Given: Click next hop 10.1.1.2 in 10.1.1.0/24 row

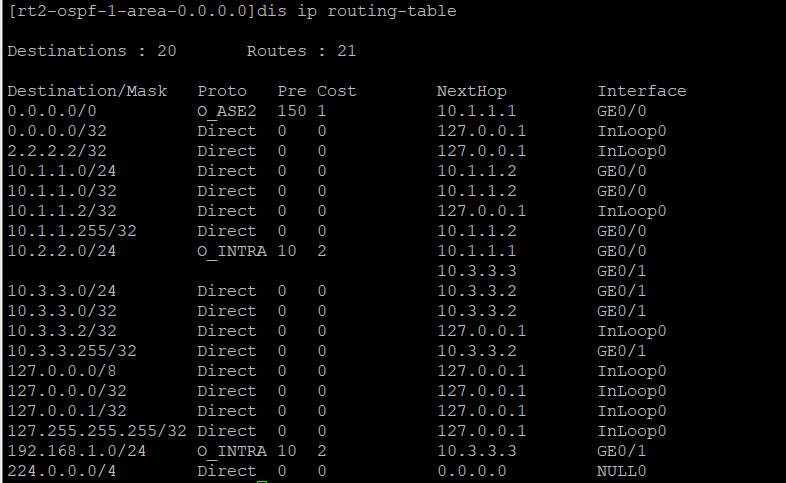Looking at the screenshot, I should (477, 171).
